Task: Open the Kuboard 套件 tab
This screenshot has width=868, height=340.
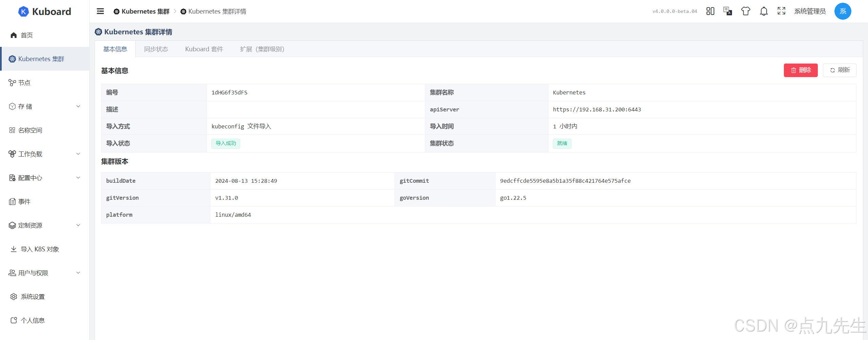Action: pos(204,49)
